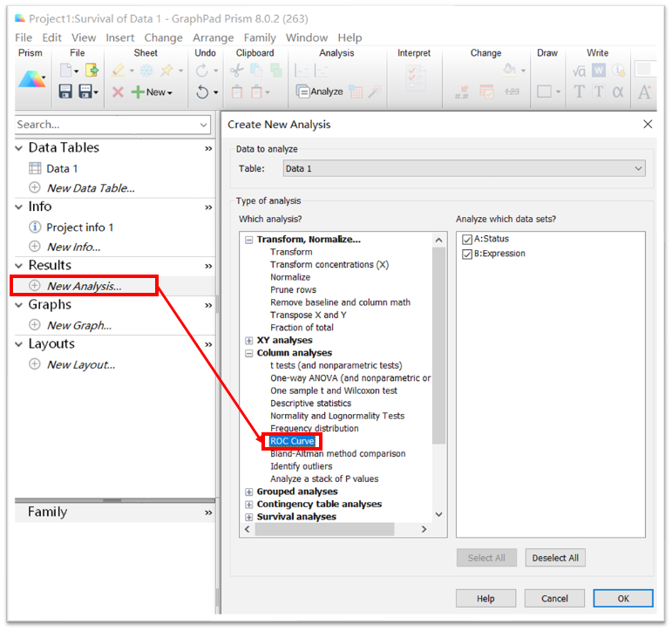Click the draw rectangle shape icon
The image size is (672, 631).
coord(544,92)
